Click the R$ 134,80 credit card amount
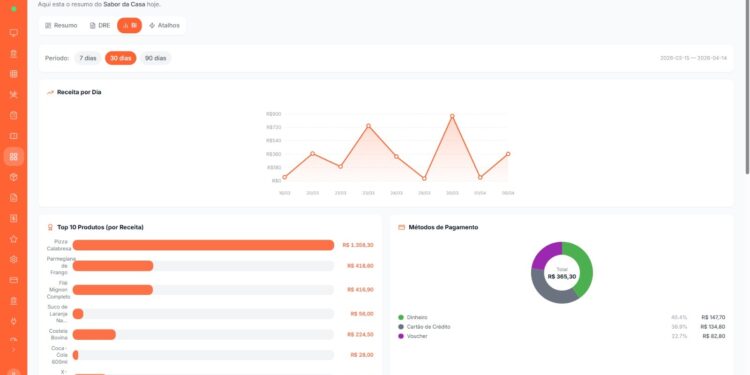This screenshot has width=750, height=375. [x=713, y=327]
